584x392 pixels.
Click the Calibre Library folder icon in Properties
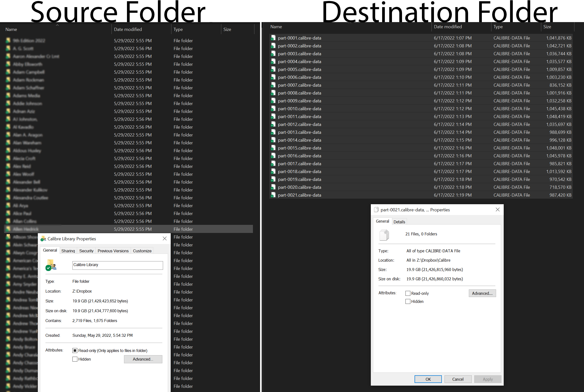click(x=51, y=265)
